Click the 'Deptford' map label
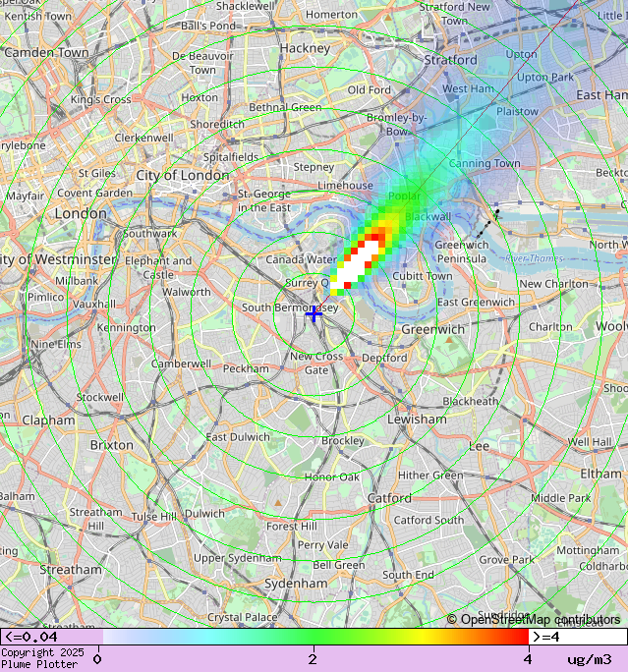Screen dimensions: 628x672 384,358
